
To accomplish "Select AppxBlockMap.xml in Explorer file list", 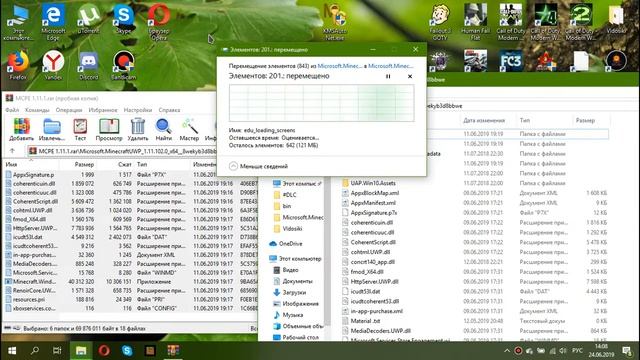I will click(x=375, y=193).
